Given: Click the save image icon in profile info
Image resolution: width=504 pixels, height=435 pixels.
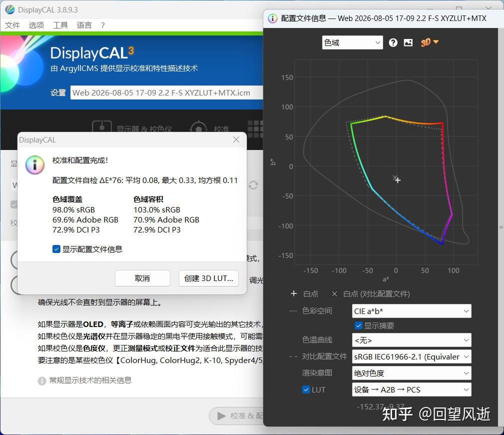Looking at the screenshot, I should click(x=408, y=42).
